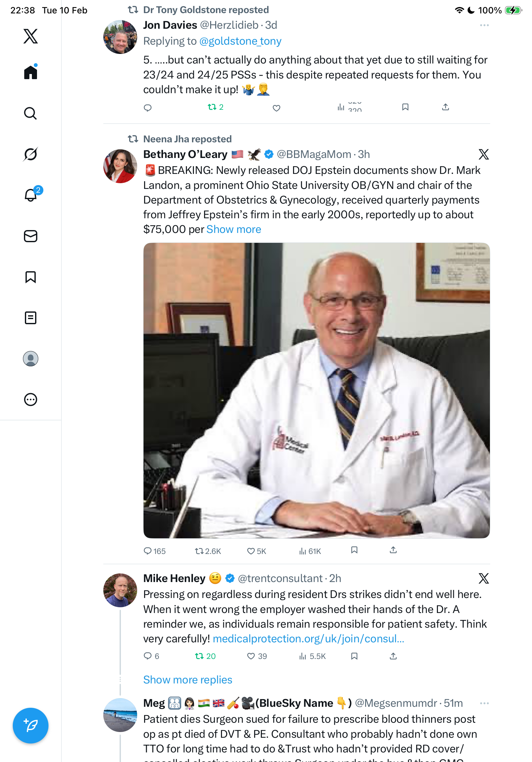Open the Lists icon in the sidebar
Image resolution: width=532 pixels, height=762 pixels.
[31, 317]
